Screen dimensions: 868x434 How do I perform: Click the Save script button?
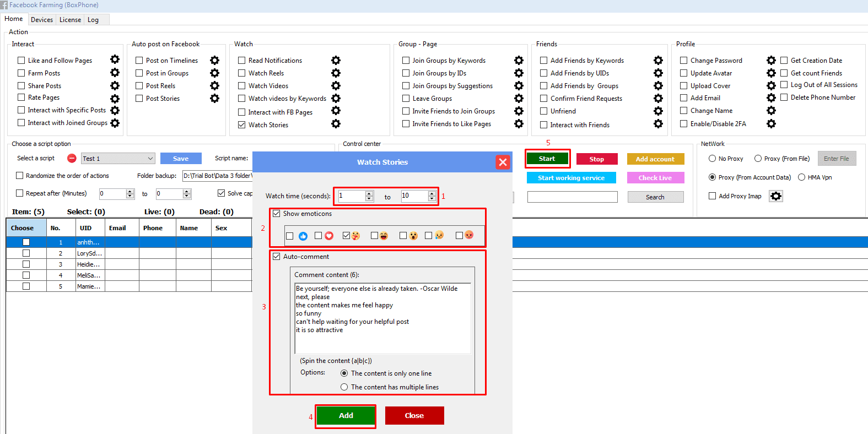(x=181, y=158)
